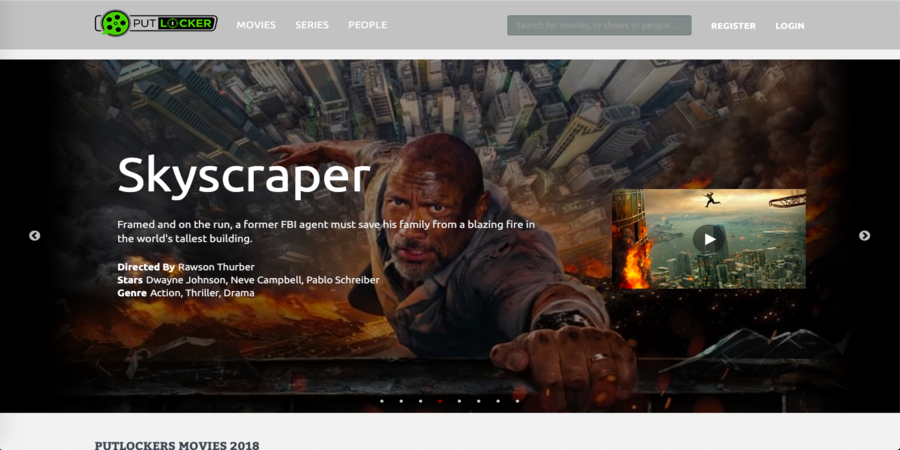Select the seventh carousel dot
This screenshot has height=450, width=900.
pos(498,401)
